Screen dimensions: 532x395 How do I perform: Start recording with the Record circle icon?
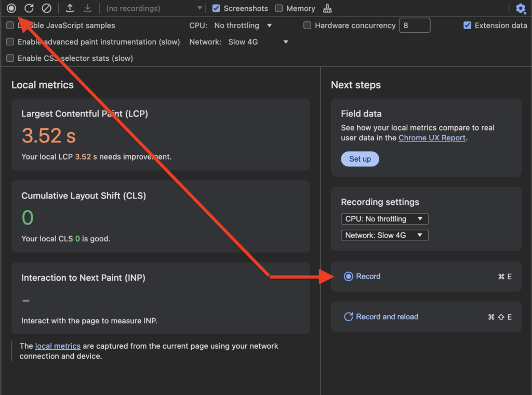11,8
